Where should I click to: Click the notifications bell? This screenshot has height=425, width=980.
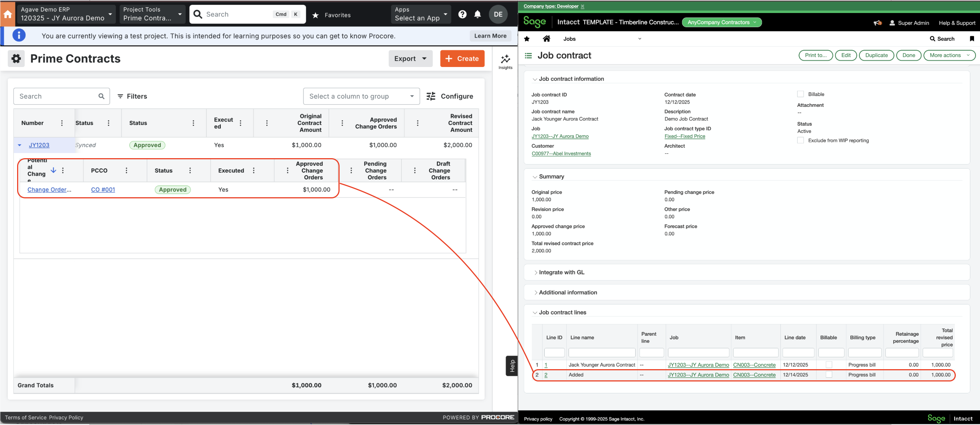coord(478,14)
